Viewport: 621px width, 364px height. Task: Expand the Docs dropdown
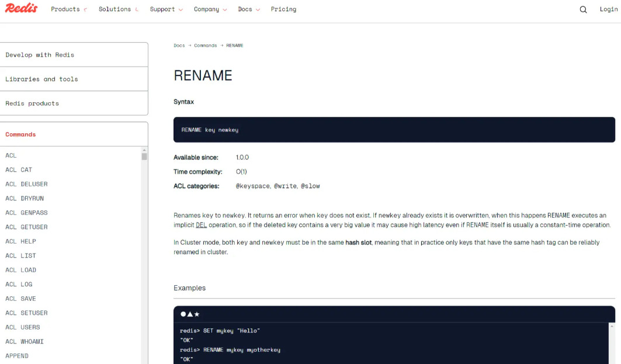pyautogui.click(x=249, y=9)
